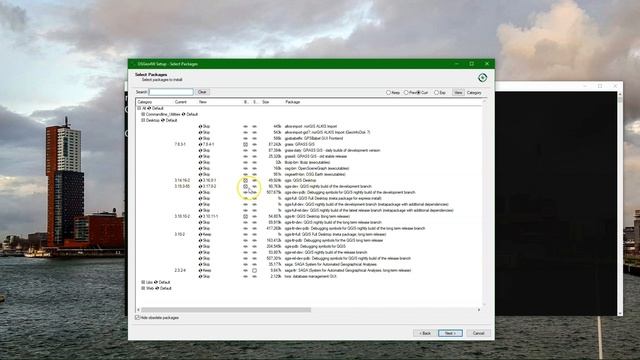Cycle install action for tora database management GUI
Screen dimensions: 640x360
[x=200, y=276]
